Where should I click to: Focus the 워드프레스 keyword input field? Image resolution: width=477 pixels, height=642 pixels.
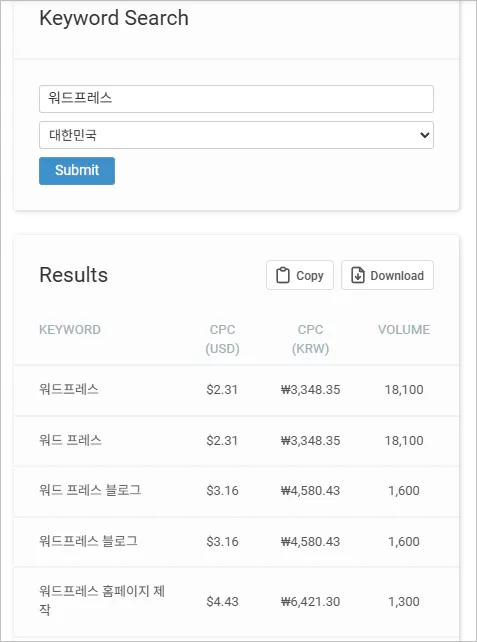click(236, 99)
